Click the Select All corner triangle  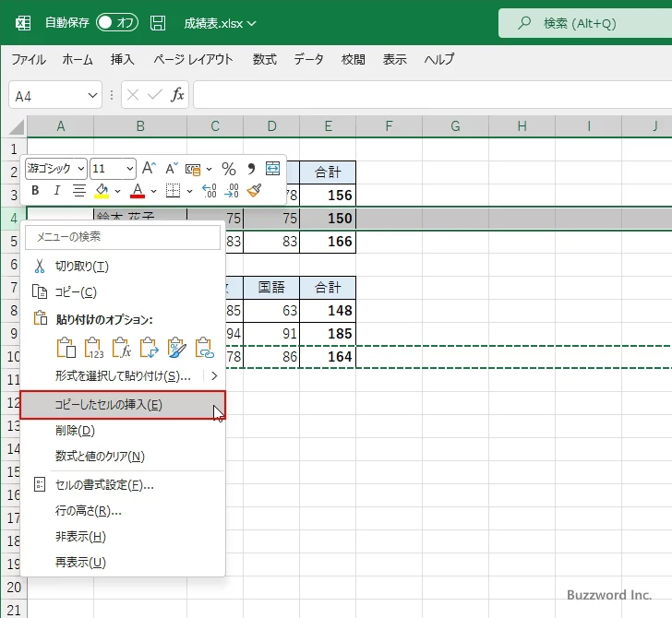[18, 127]
